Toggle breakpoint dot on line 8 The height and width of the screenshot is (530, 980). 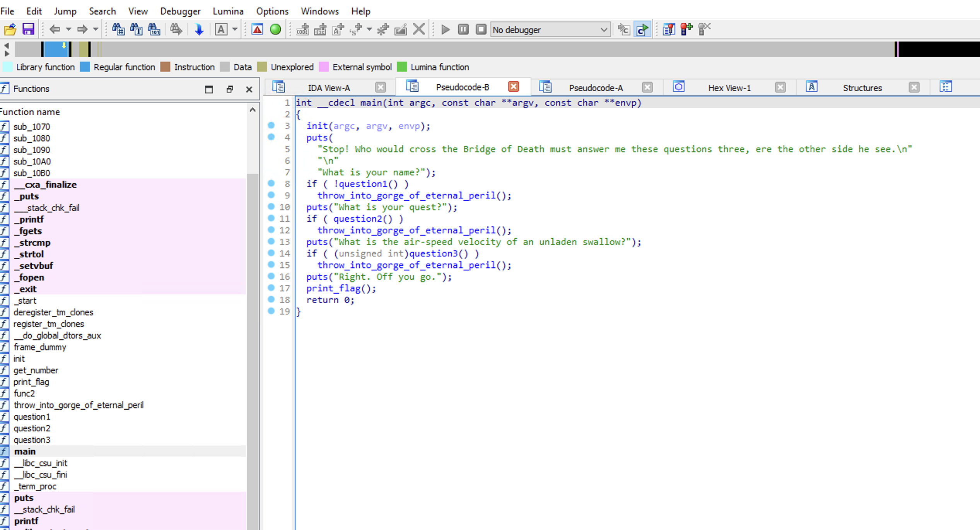pos(271,183)
